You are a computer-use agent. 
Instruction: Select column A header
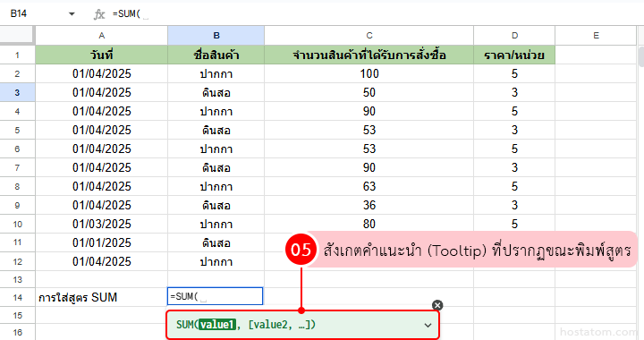pos(101,35)
